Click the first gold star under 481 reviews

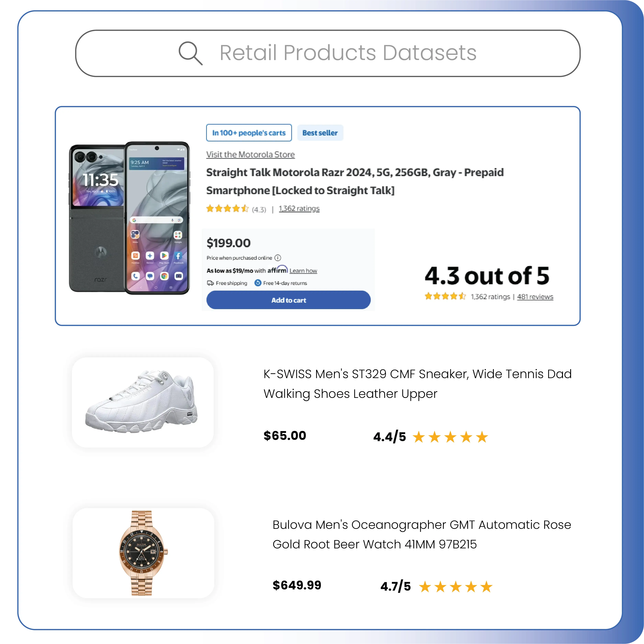[428, 296]
